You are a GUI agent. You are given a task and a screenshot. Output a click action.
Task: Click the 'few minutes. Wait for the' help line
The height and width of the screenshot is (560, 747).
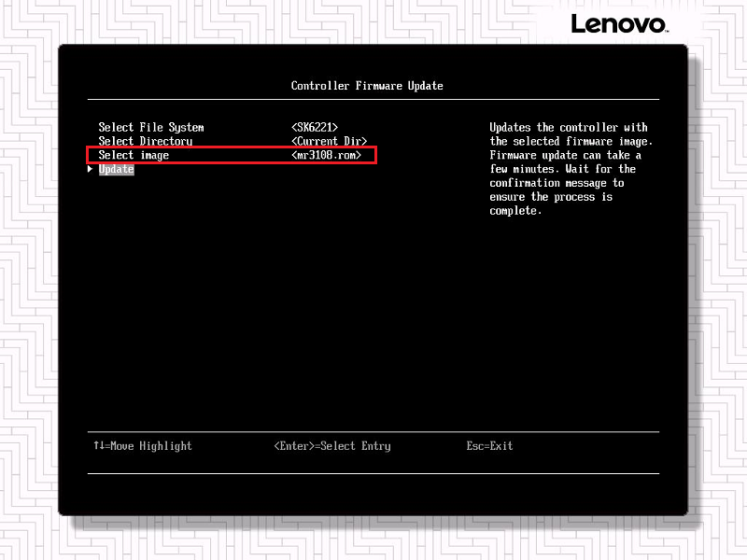pyautogui.click(x=563, y=169)
